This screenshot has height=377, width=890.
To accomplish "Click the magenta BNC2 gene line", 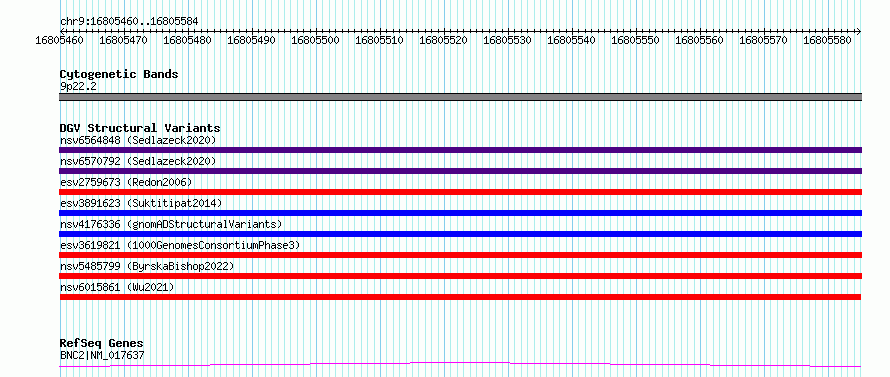I will pyautogui.click(x=460, y=364).
